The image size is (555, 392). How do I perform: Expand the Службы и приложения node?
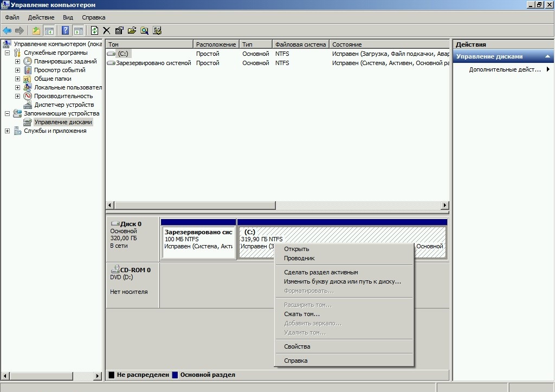pos(8,131)
